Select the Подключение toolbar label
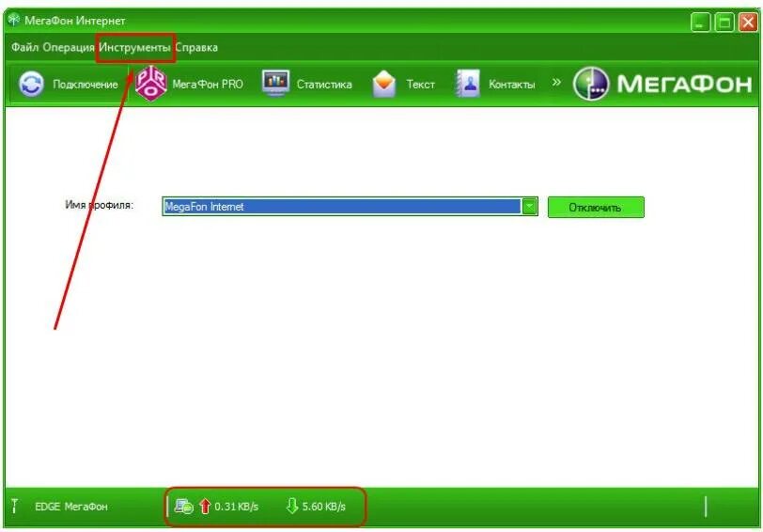Image resolution: width=763 pixels, height=532 pixels. 86,85
